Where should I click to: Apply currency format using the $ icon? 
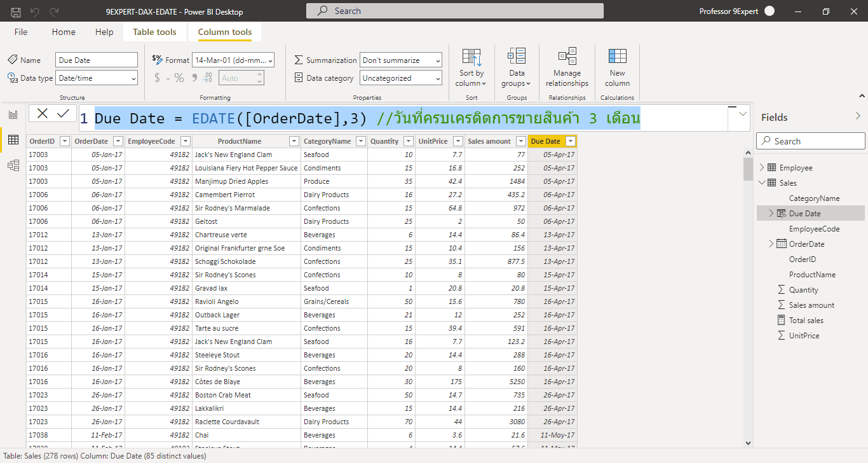pyautogui.click(x=157, y=77)
